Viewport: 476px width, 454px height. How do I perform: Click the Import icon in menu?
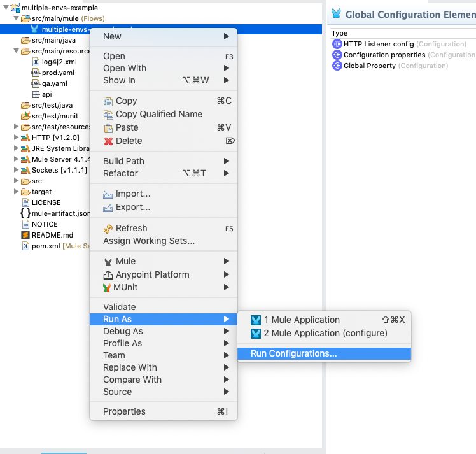[x=109, y=194]
